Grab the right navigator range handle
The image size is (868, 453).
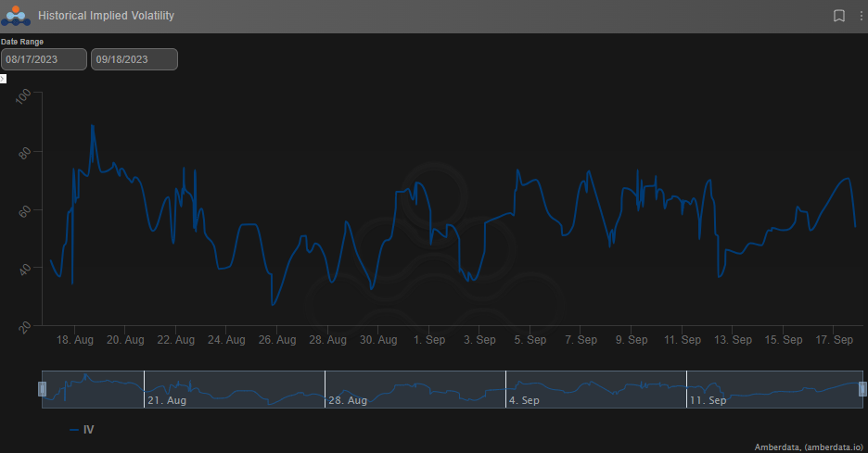pos(862,389)
